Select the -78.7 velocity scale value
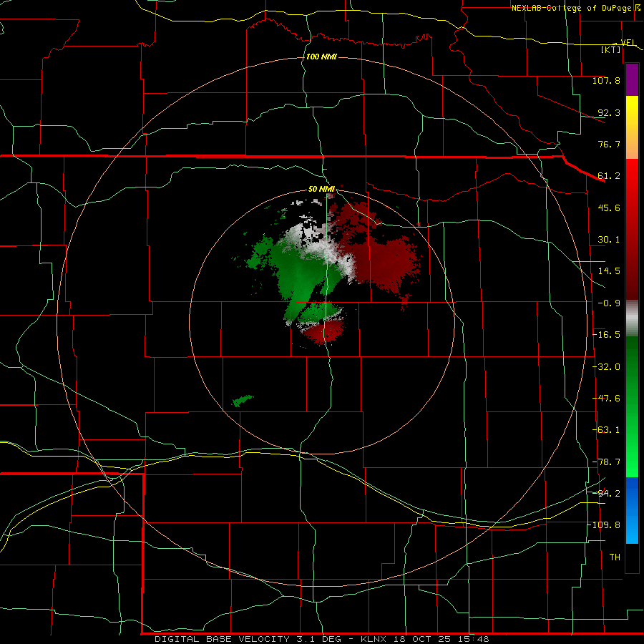The width and height of the screenshot is (644, 644). (x=606, y=462)
